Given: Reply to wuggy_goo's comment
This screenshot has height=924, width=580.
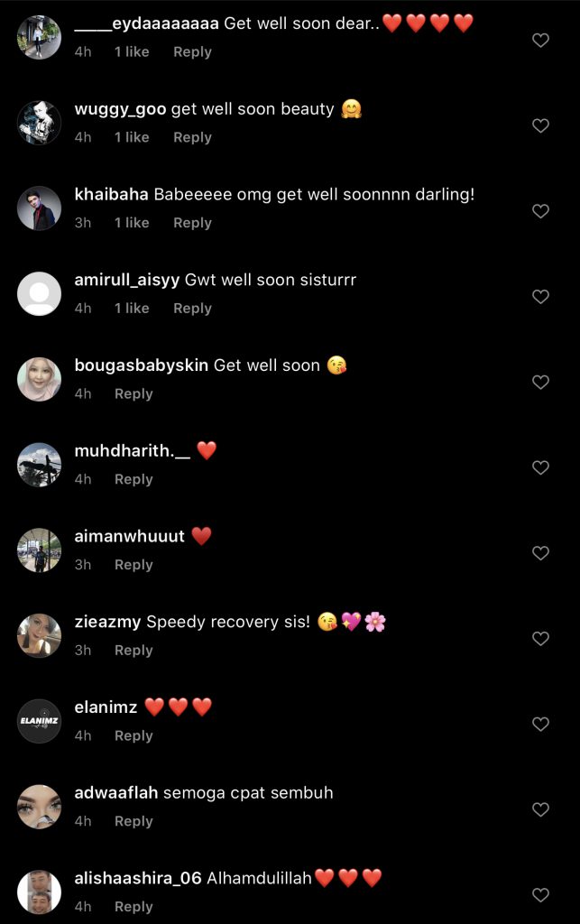Looking at the screenshot, I should tap(192, 137).
